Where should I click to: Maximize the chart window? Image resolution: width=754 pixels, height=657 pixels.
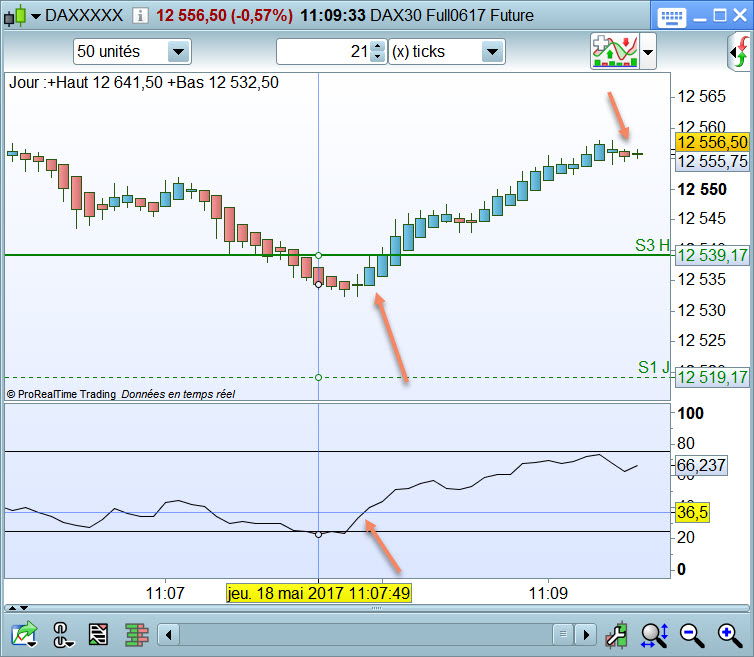[720, 16]
